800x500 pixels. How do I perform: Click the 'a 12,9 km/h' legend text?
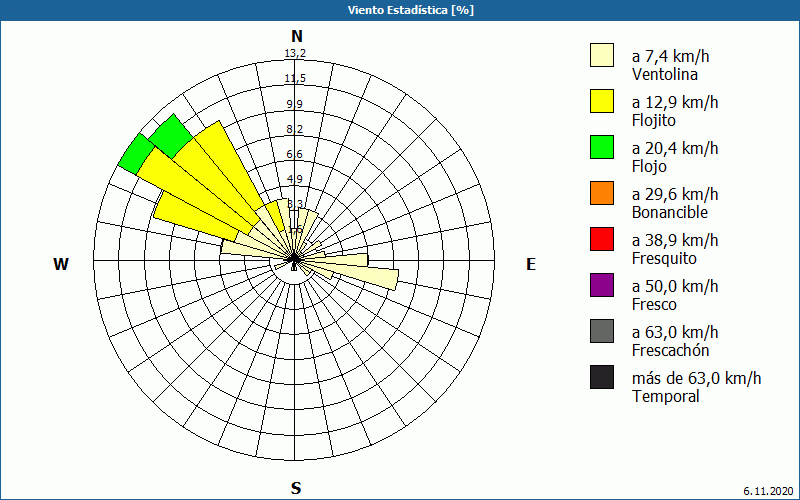coord(675,102)
